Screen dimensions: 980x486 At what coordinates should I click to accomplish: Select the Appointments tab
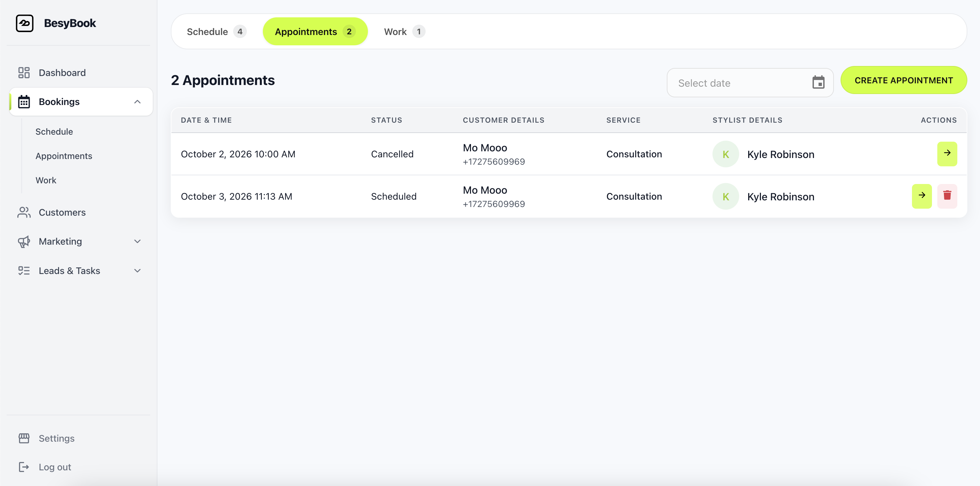coord(315,32)
